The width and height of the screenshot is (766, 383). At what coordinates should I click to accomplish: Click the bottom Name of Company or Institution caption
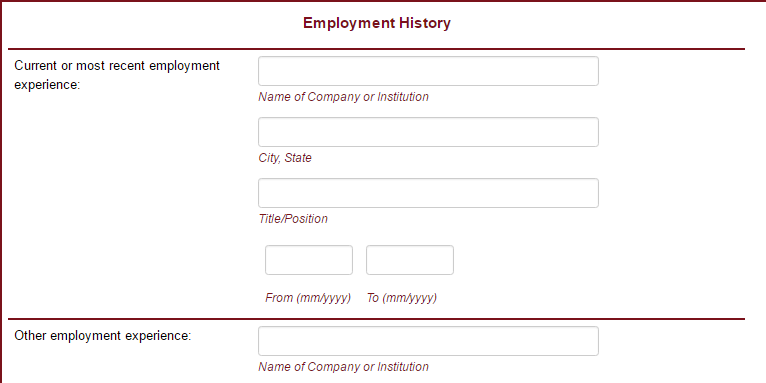343,366
